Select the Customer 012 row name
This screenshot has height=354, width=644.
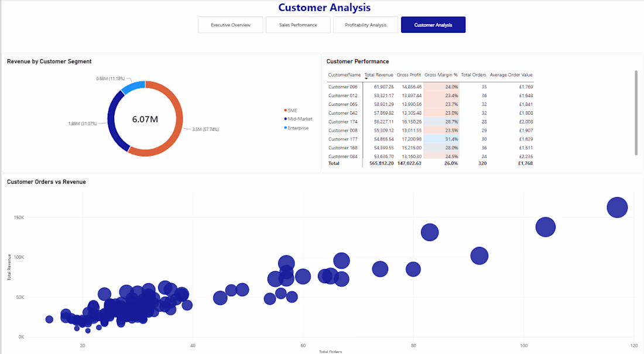[343, 95]
